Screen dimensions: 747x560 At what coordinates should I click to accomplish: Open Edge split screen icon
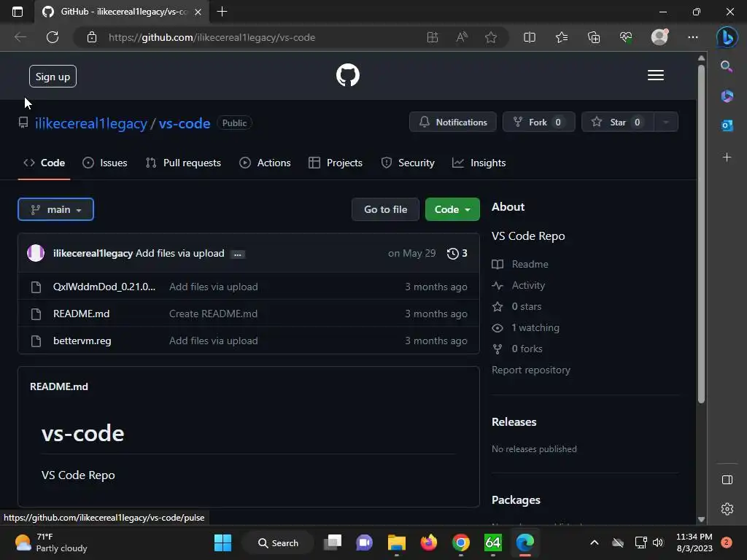point(530,37)
